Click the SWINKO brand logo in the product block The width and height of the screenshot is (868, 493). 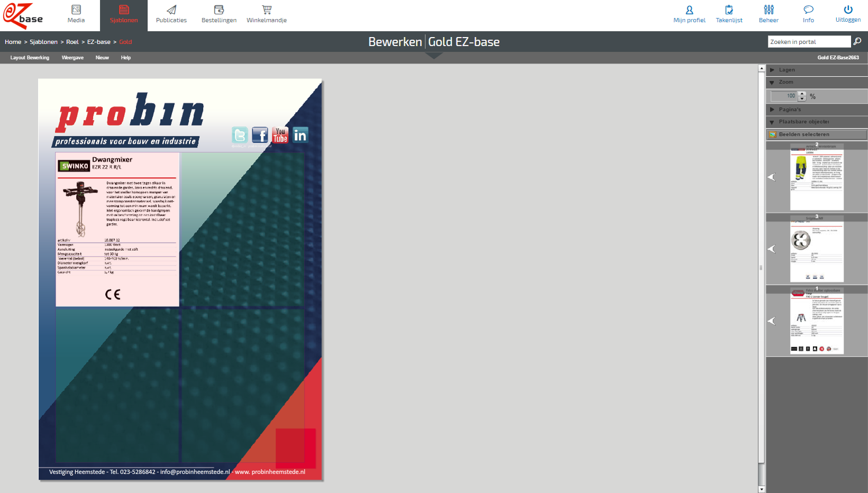74,166
